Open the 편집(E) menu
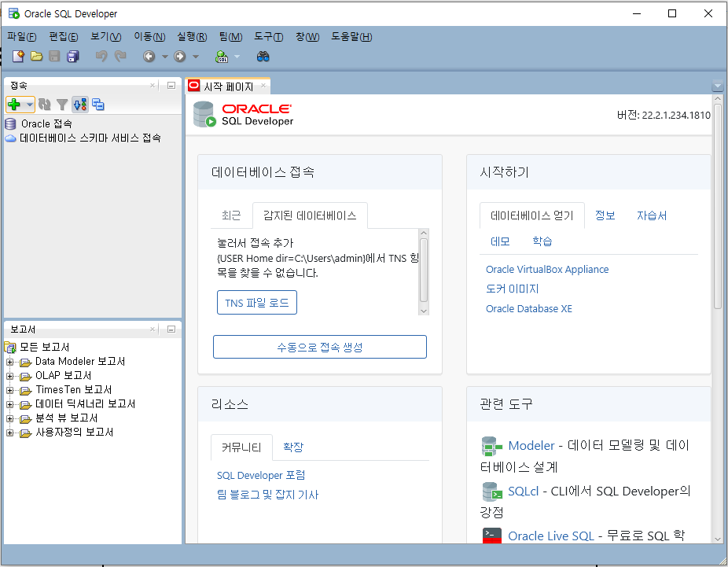This screenshot has width=728, height=567. click(64, 37)
